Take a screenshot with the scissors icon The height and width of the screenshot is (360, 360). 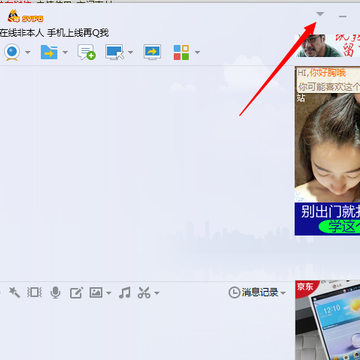[x=144, y=293]
